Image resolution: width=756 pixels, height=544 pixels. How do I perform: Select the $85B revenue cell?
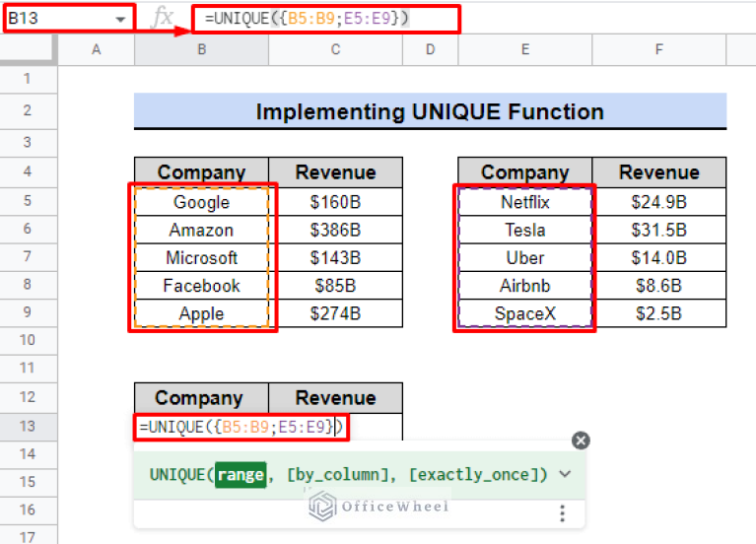tap(335, 286)
